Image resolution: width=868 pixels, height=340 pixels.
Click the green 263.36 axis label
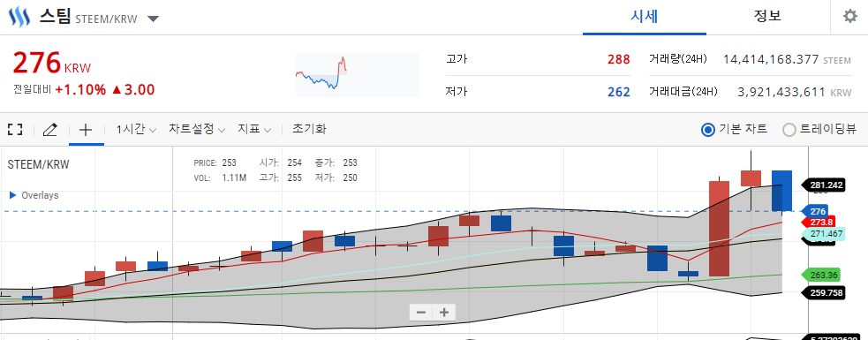[x=820, y=275]
